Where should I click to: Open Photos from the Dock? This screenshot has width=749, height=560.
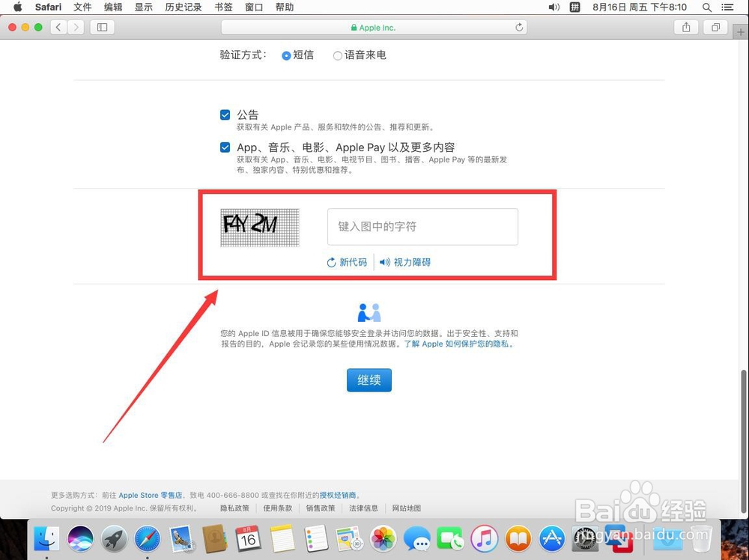tap(383, 539)
